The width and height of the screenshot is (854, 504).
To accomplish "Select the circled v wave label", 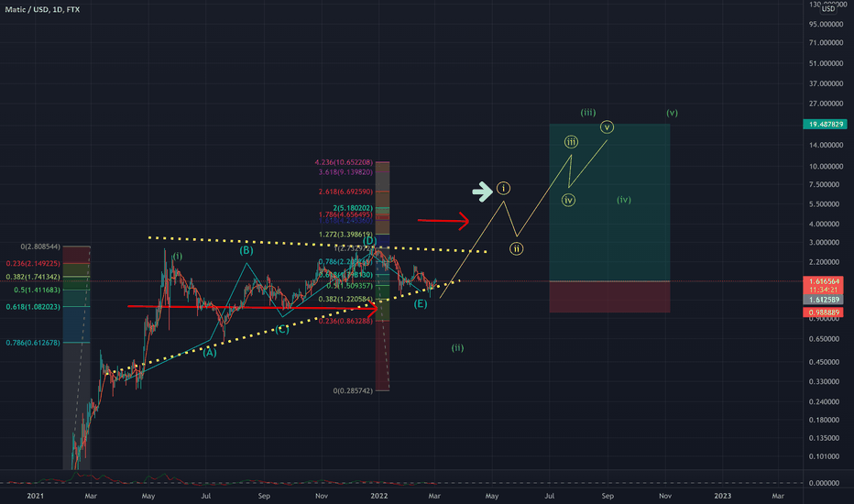I will point(608,127).
